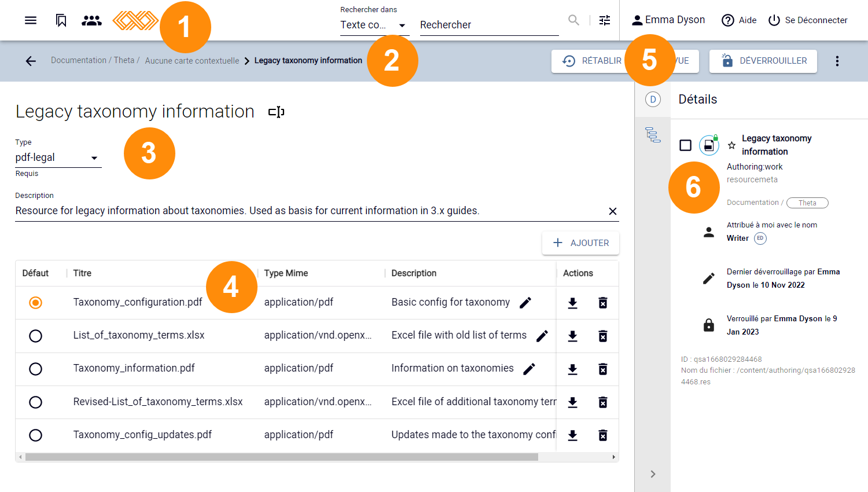Edit description of Taxonomy_information.pdf
The image size is (868, 492).
point(529,369)
